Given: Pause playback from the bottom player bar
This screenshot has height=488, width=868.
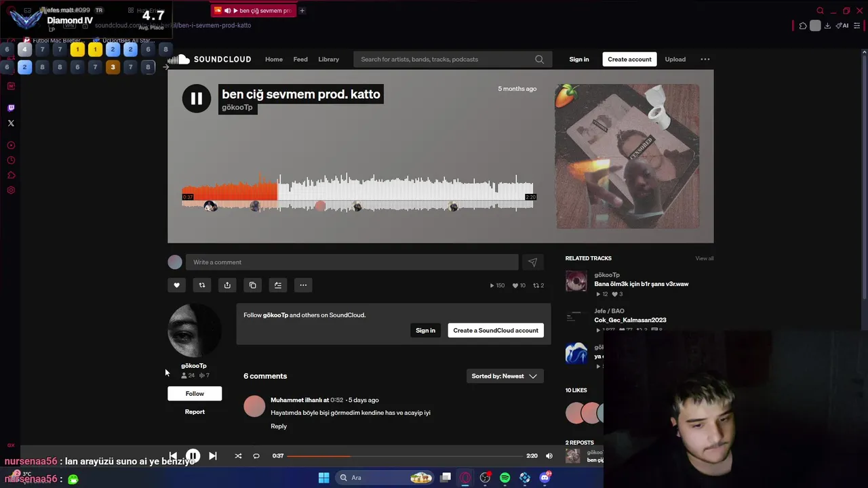Looking at the screenshot, I should pyautogui.click(x=193, y=456).
